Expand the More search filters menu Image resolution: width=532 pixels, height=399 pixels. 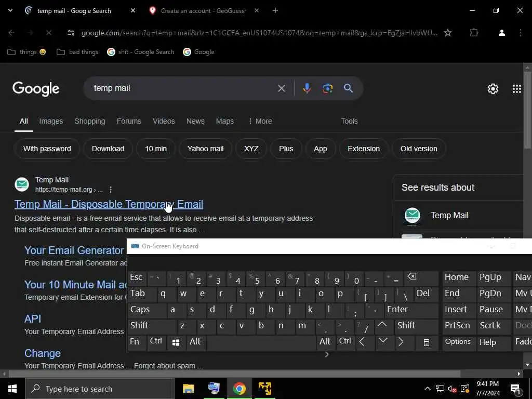point(260,121)
